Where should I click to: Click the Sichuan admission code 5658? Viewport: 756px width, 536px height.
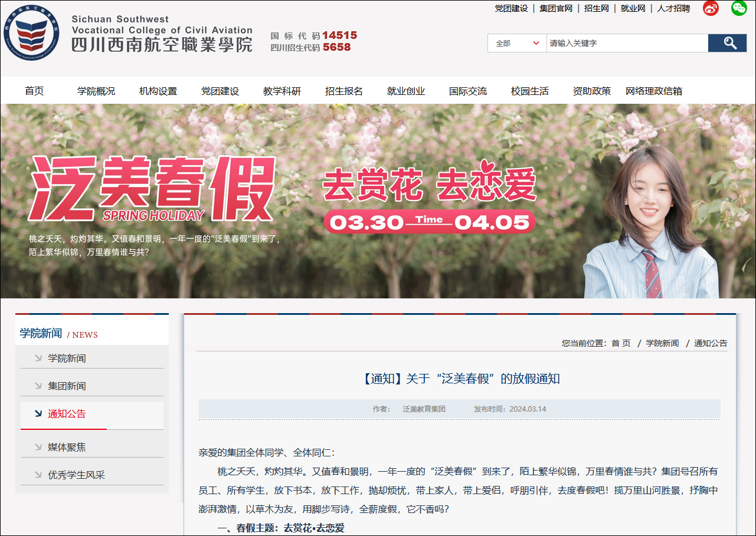click(x=336, y=47)
